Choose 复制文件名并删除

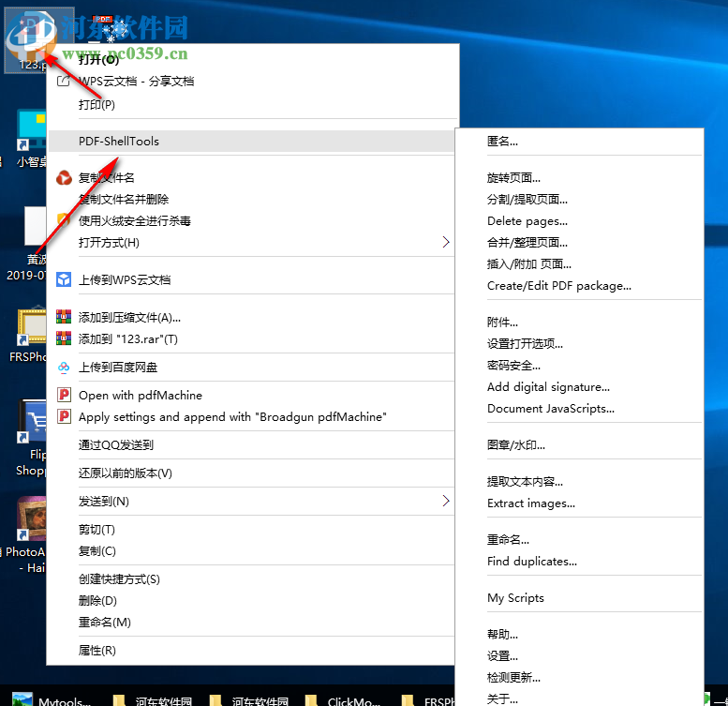(x=124, y=200)
